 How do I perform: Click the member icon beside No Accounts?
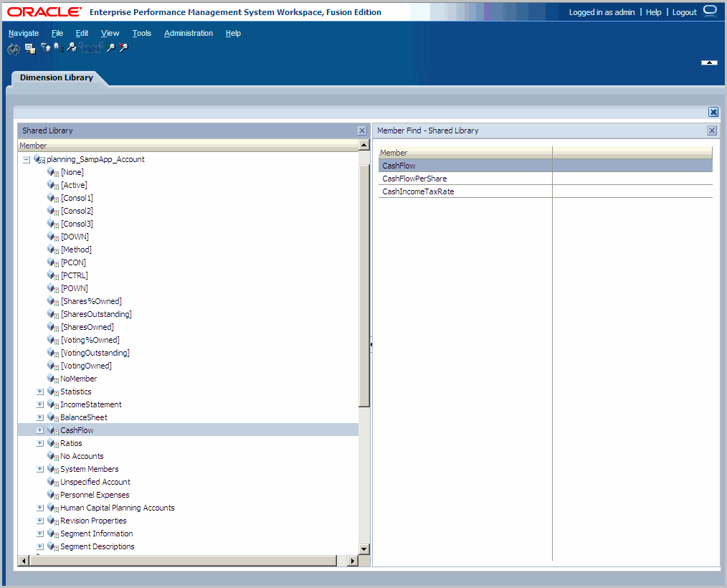point(53,456)
